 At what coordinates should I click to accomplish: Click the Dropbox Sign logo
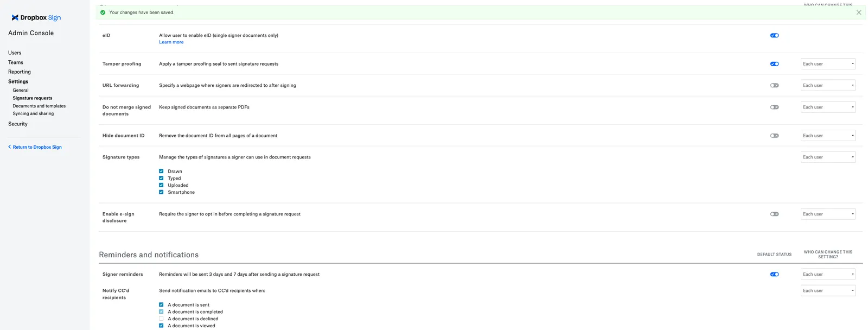click(x=36, y=17)
